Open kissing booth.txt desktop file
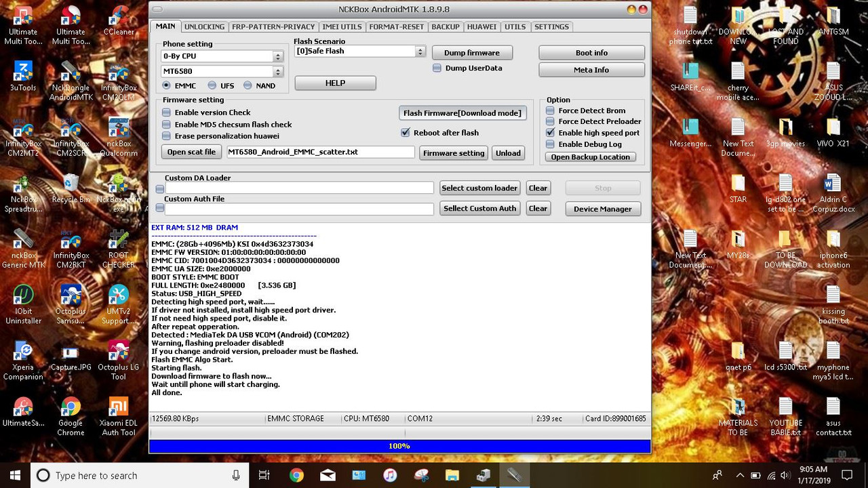868x488 pixels. pos(833,304)
